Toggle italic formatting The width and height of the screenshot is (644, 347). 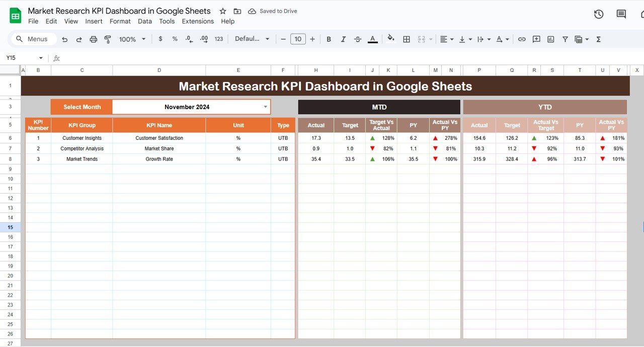[x=343, y=39]
